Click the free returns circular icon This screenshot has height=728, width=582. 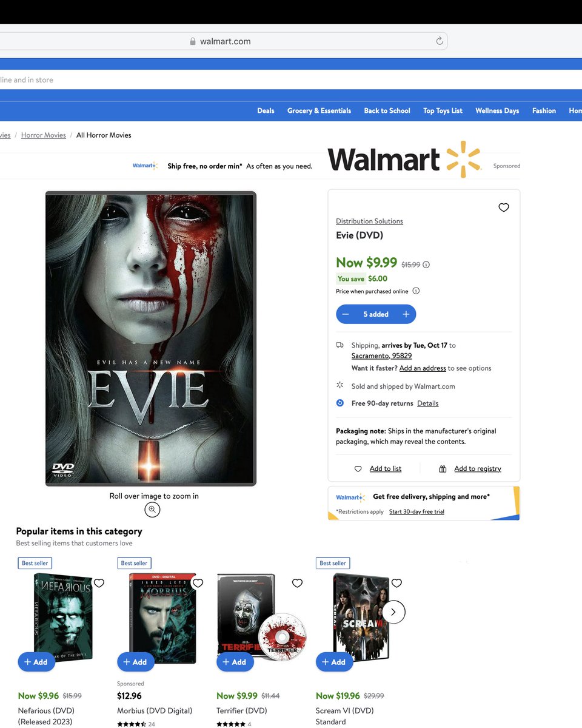tap(340, 403)
